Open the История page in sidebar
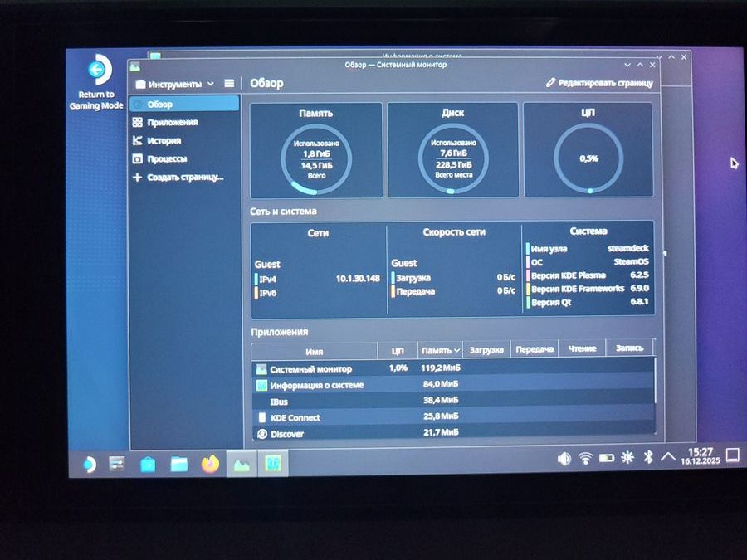 click(164, 141)
